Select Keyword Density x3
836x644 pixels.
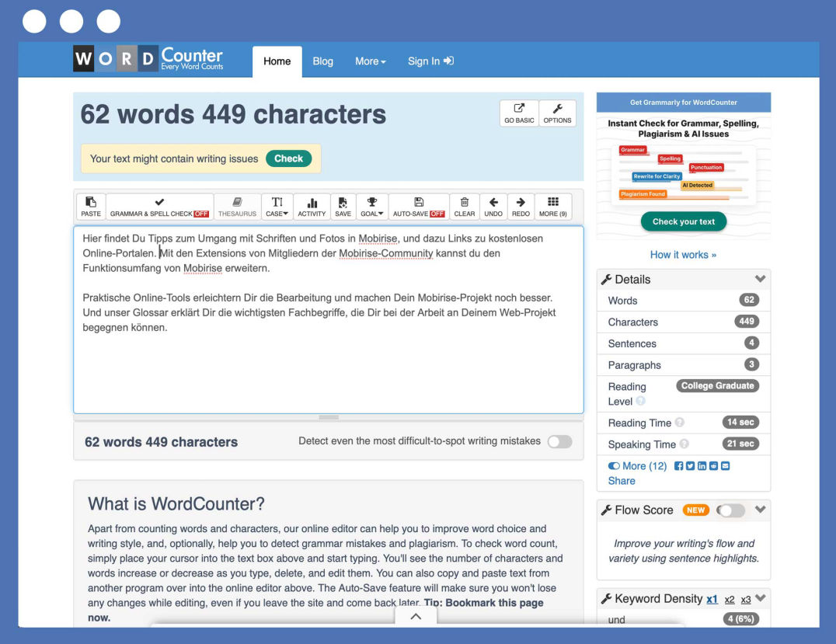746,600
